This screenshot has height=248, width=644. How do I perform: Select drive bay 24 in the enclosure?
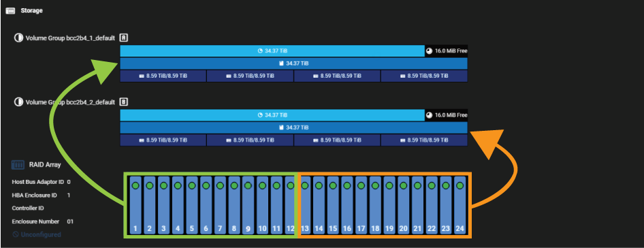460,206
